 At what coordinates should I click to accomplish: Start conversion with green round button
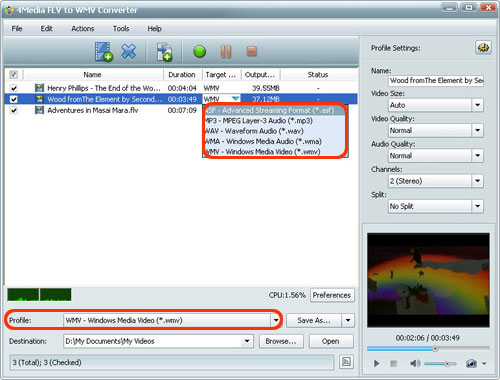(x=199, y=52)
